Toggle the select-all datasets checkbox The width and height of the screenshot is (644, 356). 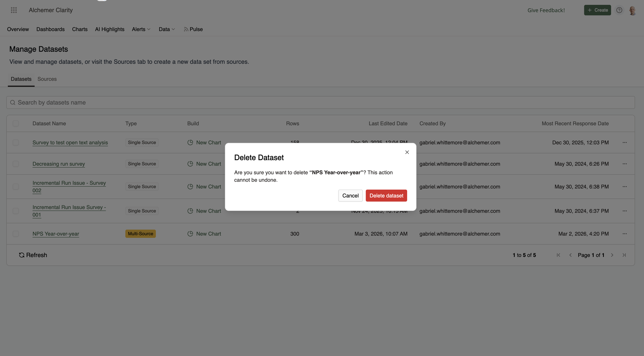(16, 123)
